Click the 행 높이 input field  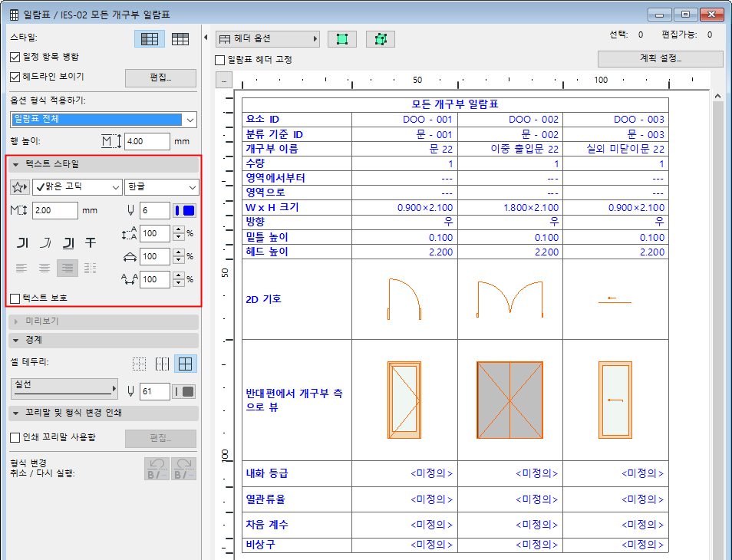pyautogui.click(x=147, y=141)
